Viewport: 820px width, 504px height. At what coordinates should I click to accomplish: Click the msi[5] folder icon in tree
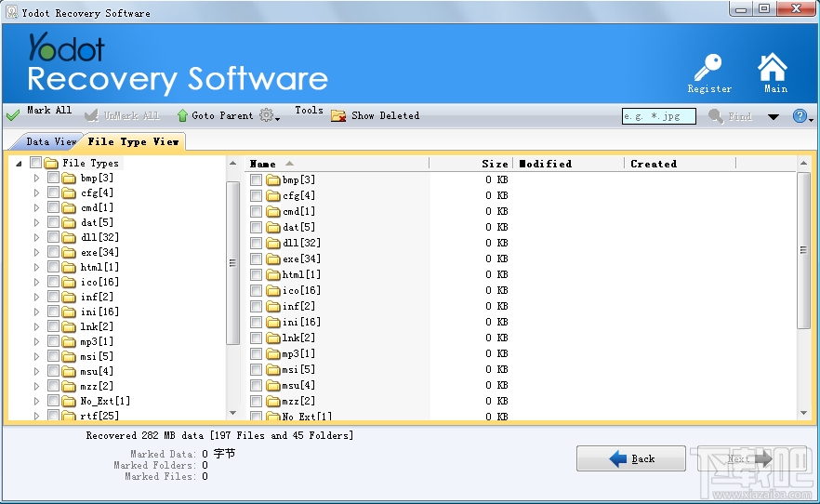click(69, 356)
